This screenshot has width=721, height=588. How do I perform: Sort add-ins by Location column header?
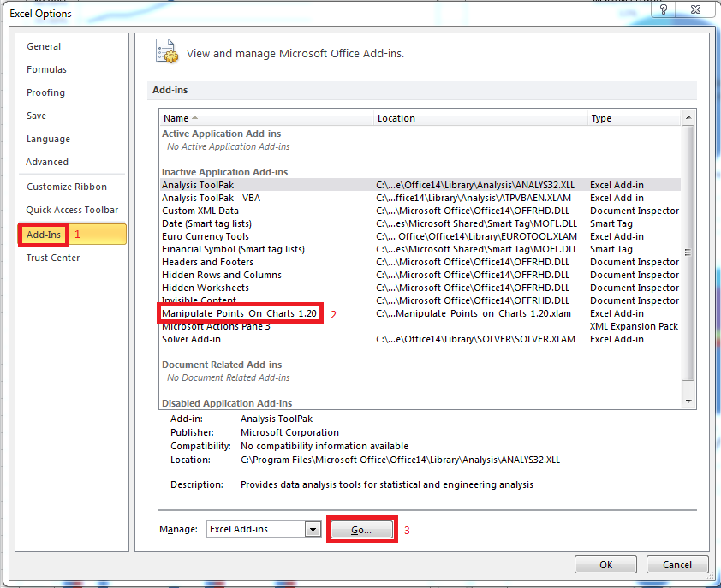point(480,118)
